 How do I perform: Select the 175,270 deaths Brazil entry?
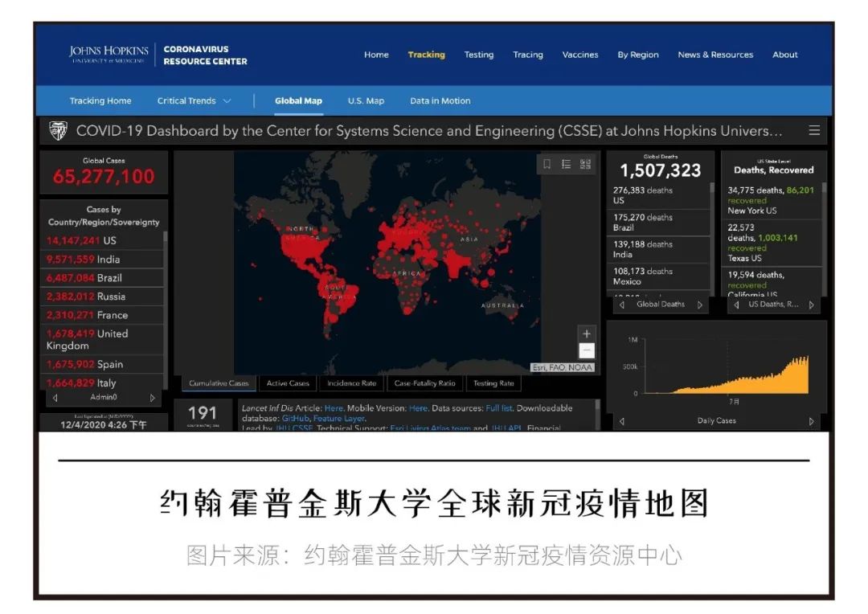point(659,222)
